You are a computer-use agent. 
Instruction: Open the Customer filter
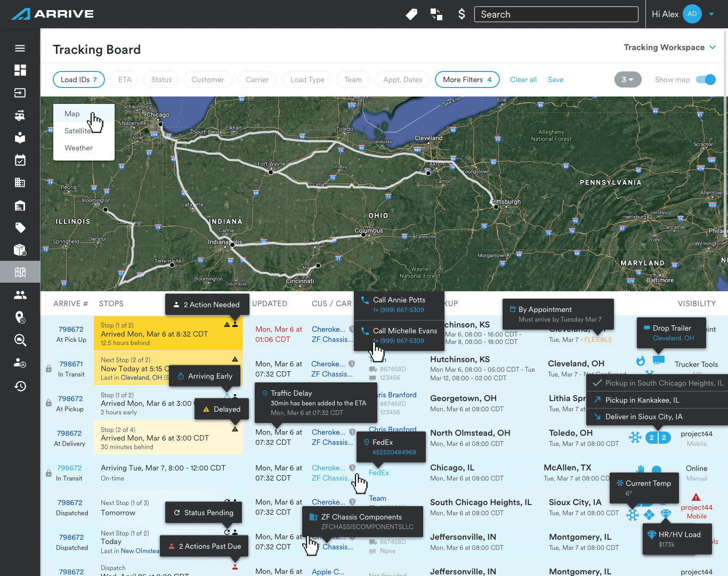click(x=207, y=79)
